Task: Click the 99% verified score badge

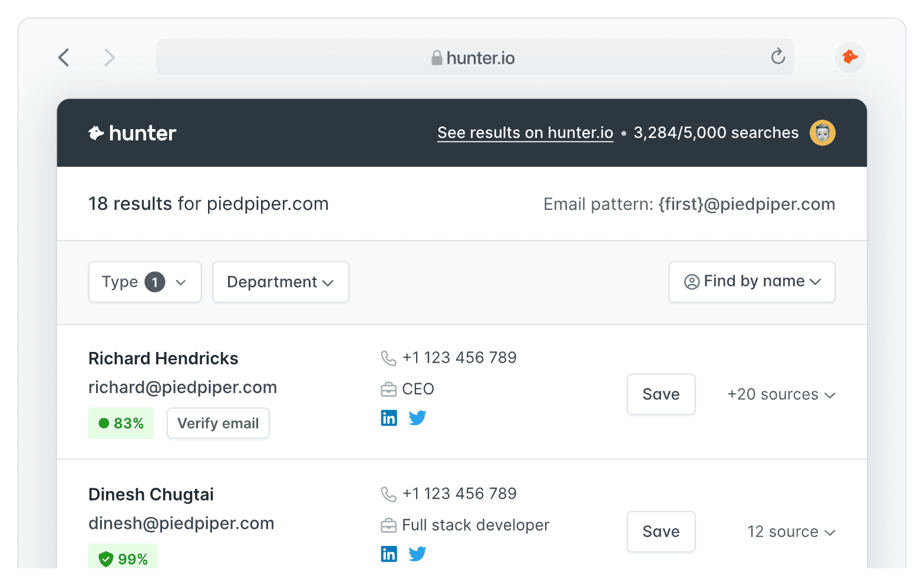Action: pyautogui.click(x=123, y=557)
